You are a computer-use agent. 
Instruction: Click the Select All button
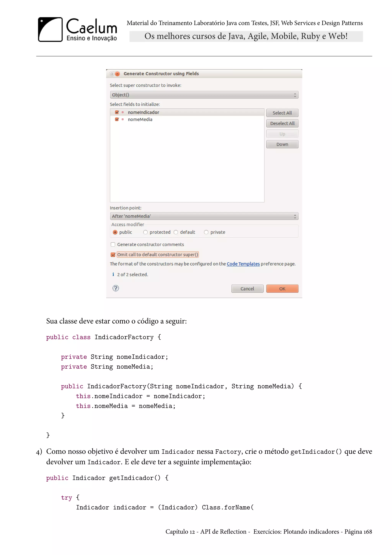(x=282, y=113)
